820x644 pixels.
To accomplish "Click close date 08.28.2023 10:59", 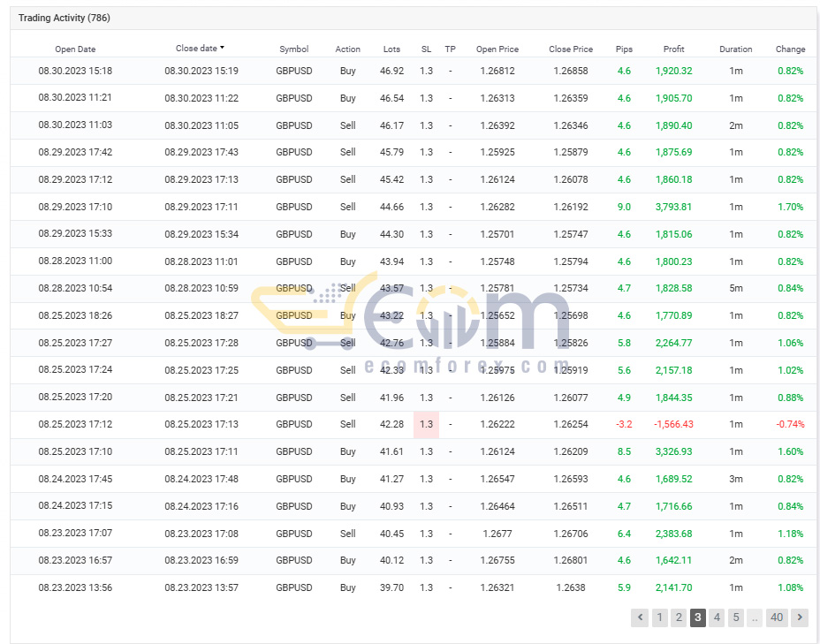I will [201, 289].
